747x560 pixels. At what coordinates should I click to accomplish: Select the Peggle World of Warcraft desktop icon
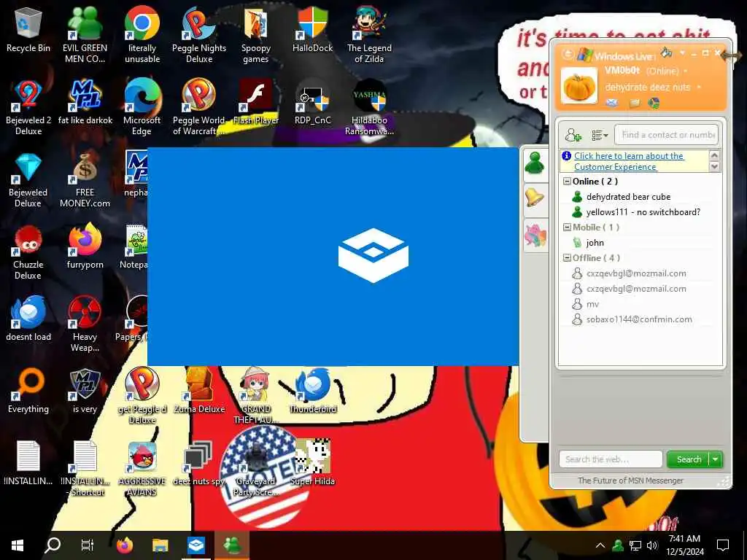coord(199,108)
